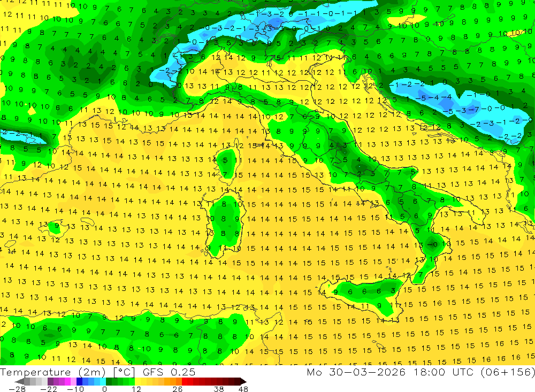
Task: Pick the dark purple swatch above -22
Action: (50, 381)
